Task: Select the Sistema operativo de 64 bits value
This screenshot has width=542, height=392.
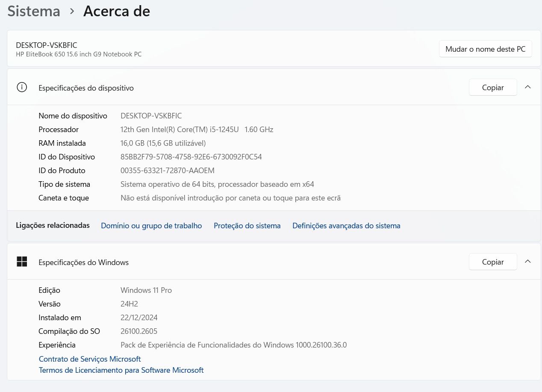Action: coord(217,184)
